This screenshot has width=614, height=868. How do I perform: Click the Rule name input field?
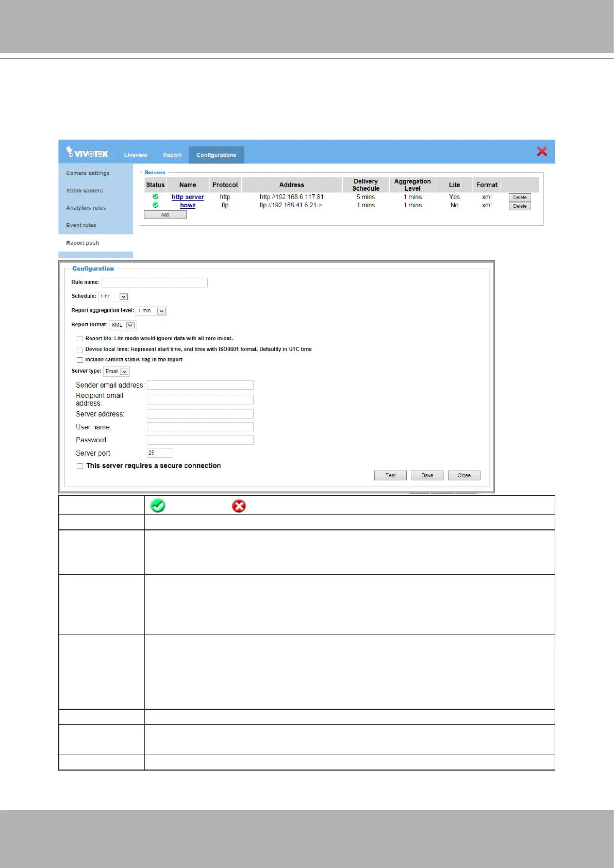(x=154, y=282)
